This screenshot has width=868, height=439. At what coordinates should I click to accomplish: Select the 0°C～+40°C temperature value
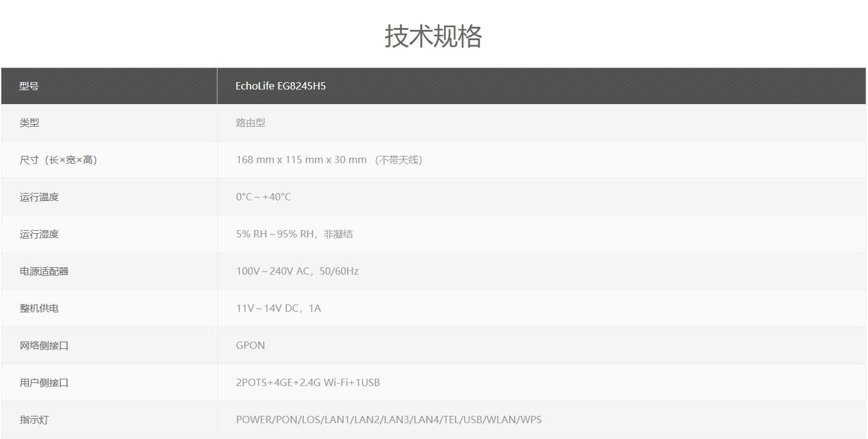[x=263, y=197]
